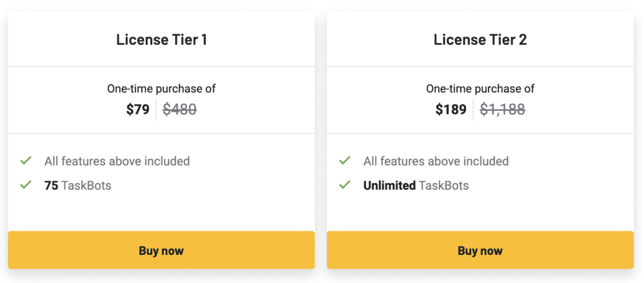The height and width of the screenshot is (283, 644).
Task: Select the checkmark next to 75 TaskBots
Action: point(26,186)
